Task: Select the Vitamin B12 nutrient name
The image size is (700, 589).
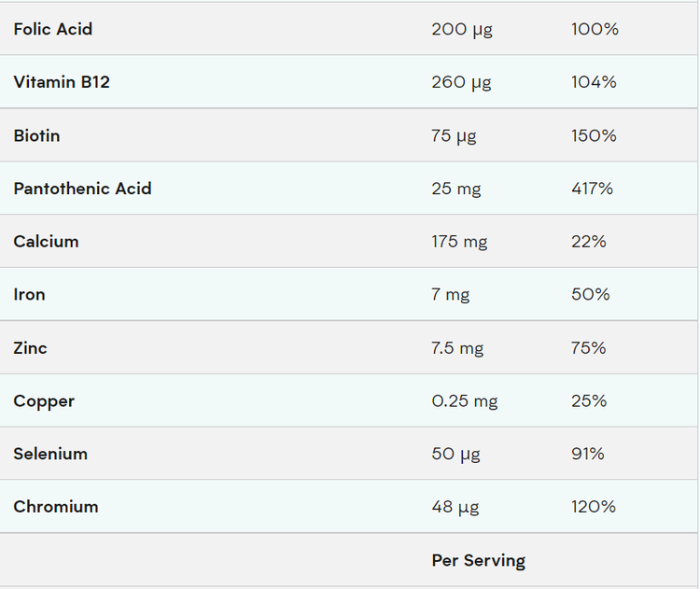Action: pyautogui.click(x=62, y=82)
